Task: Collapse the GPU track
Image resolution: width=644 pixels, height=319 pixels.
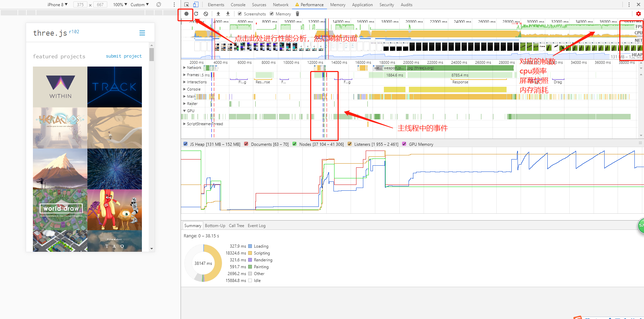Action: pyautogui.click(x=184, y=111)
